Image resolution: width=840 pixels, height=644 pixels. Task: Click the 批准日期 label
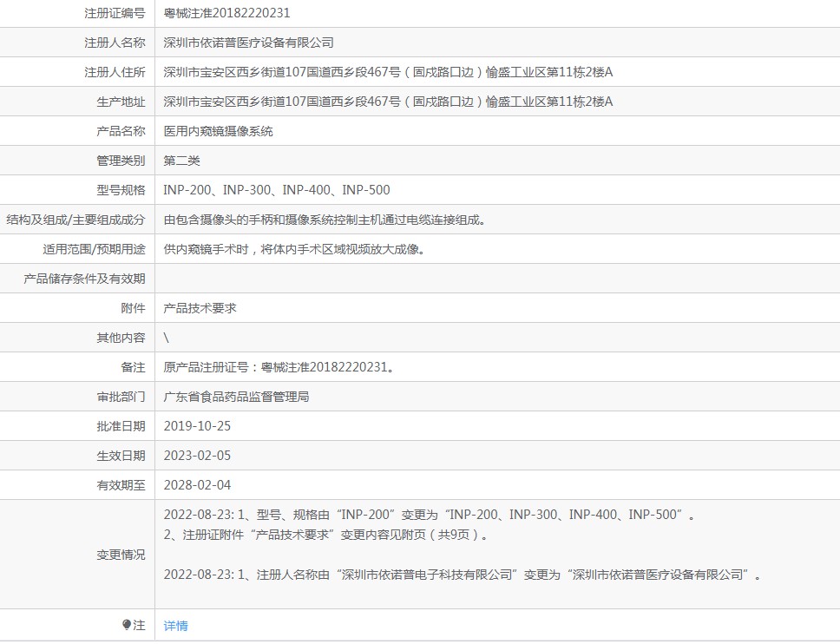(x=121, y=426)
